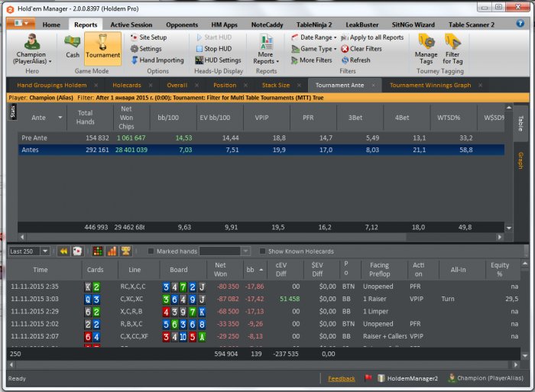
Task: Enable the Marked hands checkbox
Action: pyautogui.click(x=151, y=251)
